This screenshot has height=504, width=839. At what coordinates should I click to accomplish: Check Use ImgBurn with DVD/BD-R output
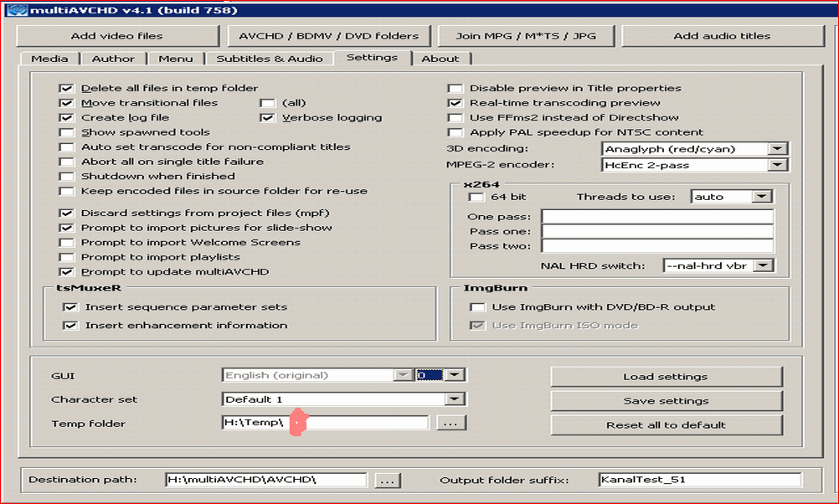click(477, 307)
